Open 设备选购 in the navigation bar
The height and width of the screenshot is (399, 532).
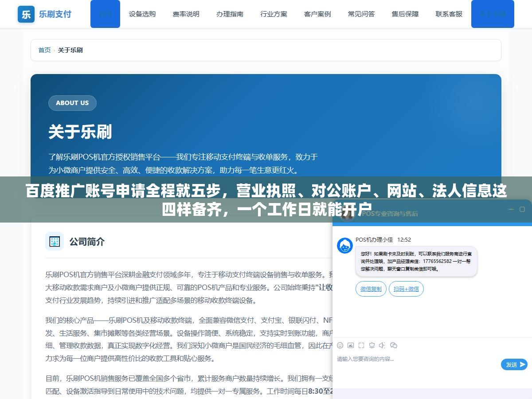point(142,14)
